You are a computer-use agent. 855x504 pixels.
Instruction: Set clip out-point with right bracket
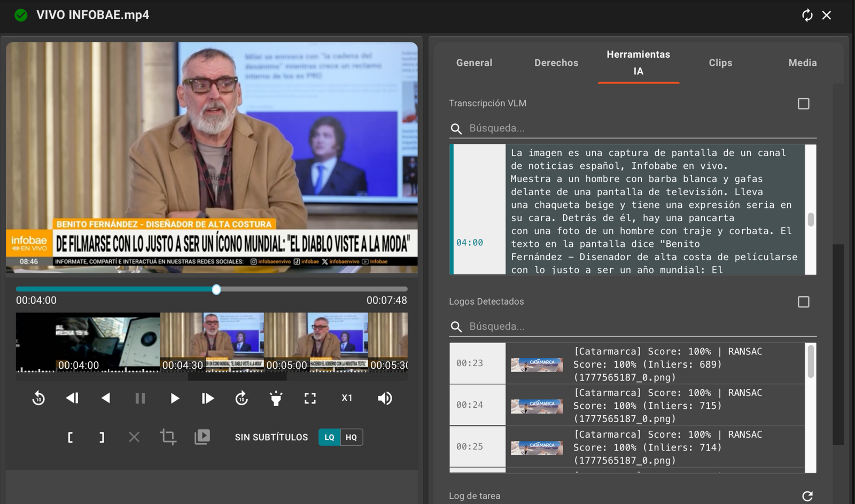point(102,437)
